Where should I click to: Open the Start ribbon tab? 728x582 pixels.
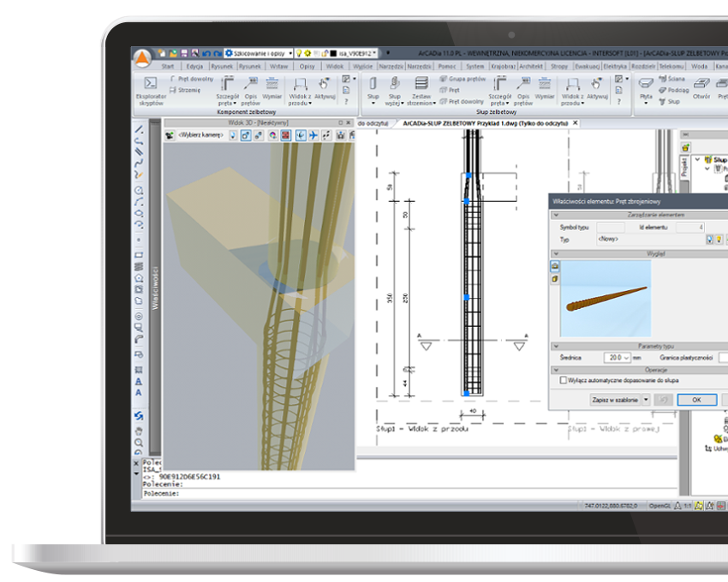pos(168,67)
